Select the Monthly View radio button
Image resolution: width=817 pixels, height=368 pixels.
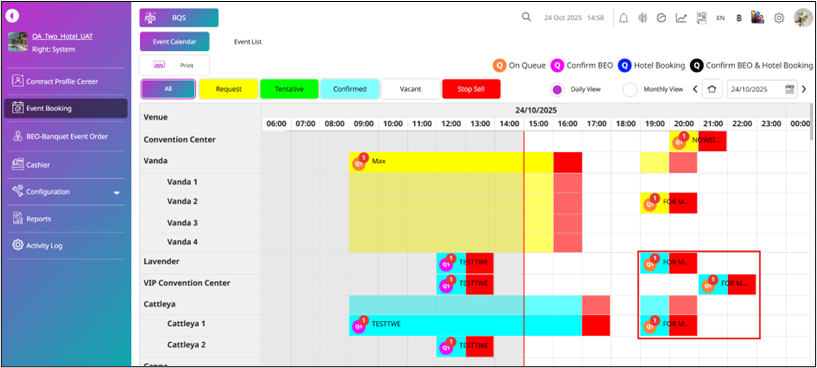coord(630,90)
